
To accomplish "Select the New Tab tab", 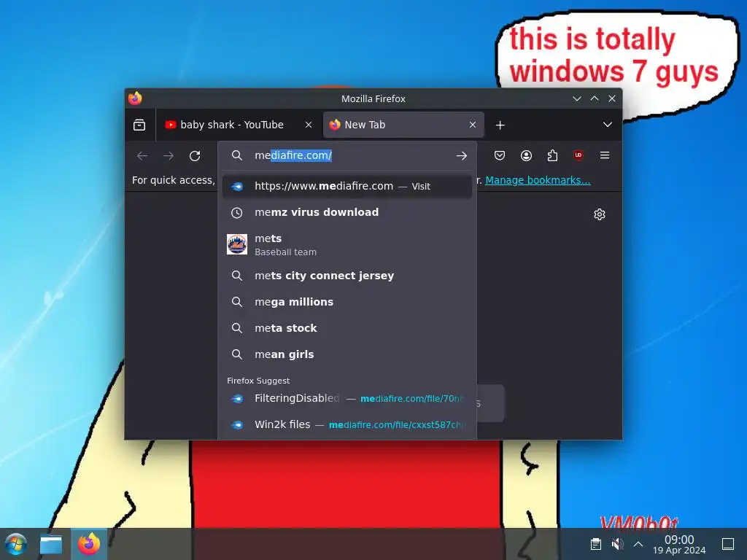I will tap(403, 125).
